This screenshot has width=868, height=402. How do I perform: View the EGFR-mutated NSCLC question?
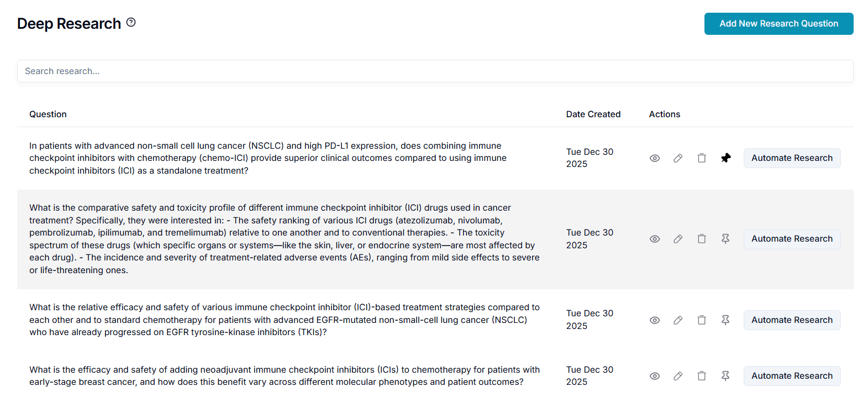[655, 320]
